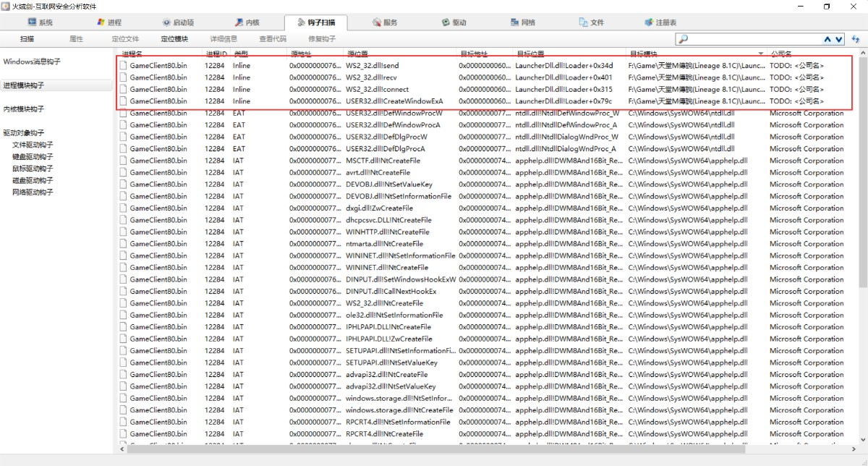Click sort arrow on 目标模块 column header

[x=760, y=54]
